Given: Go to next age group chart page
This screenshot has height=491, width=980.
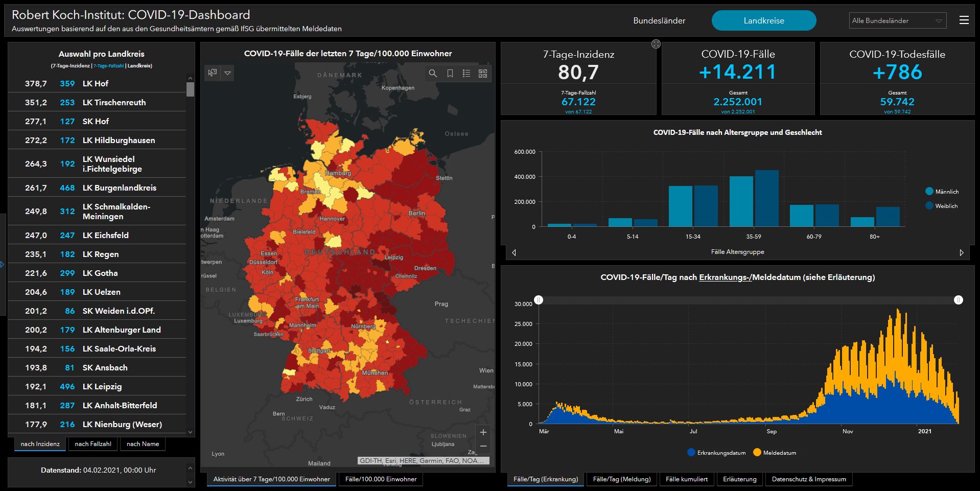Looking at the screenshot, I should tap(961, 252).
